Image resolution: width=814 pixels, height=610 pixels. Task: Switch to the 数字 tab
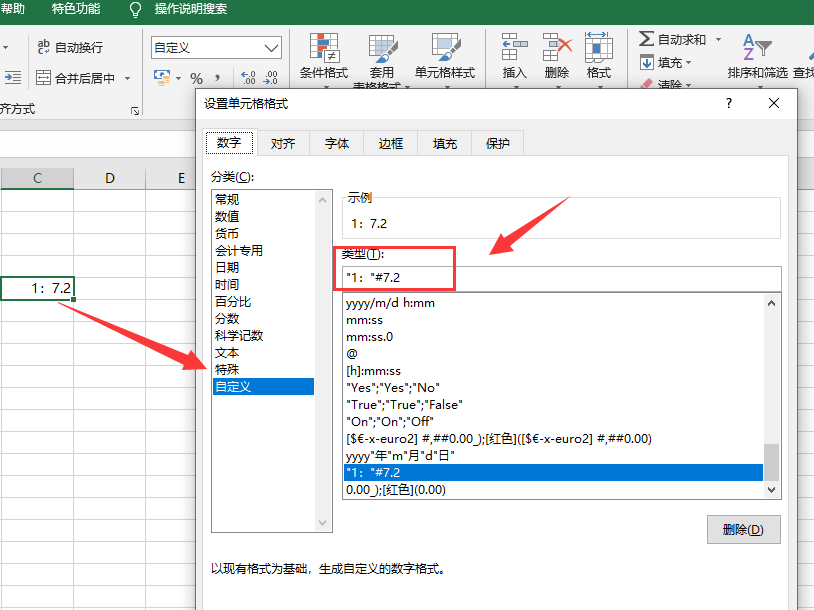tap(229, 143)
